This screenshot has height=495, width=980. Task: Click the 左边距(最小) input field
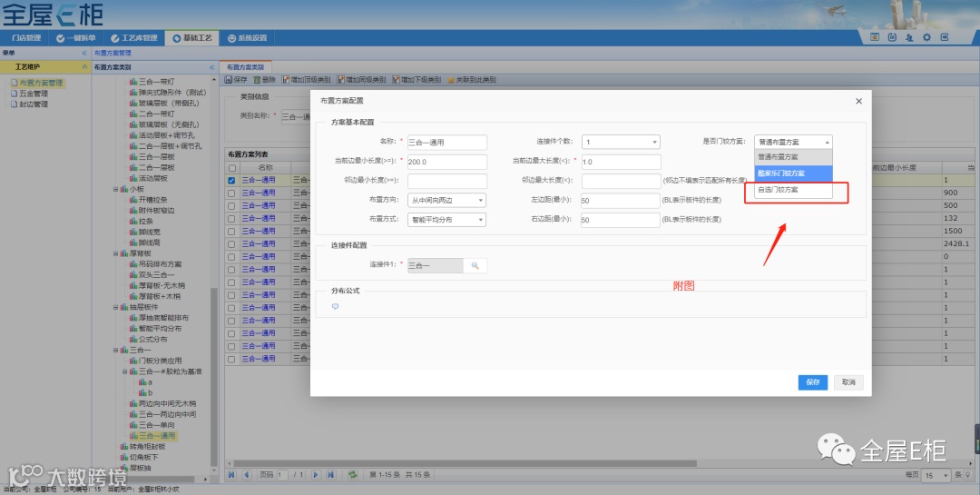621,200
